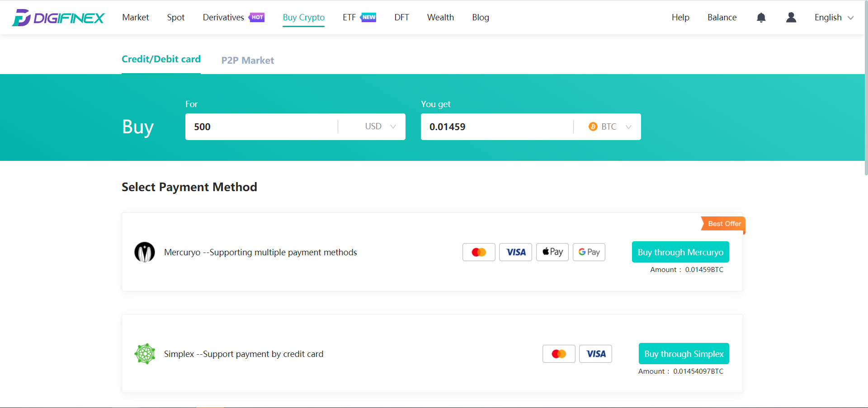Click Select Payment Method heading
868x408 pixels.
[189, 187]
